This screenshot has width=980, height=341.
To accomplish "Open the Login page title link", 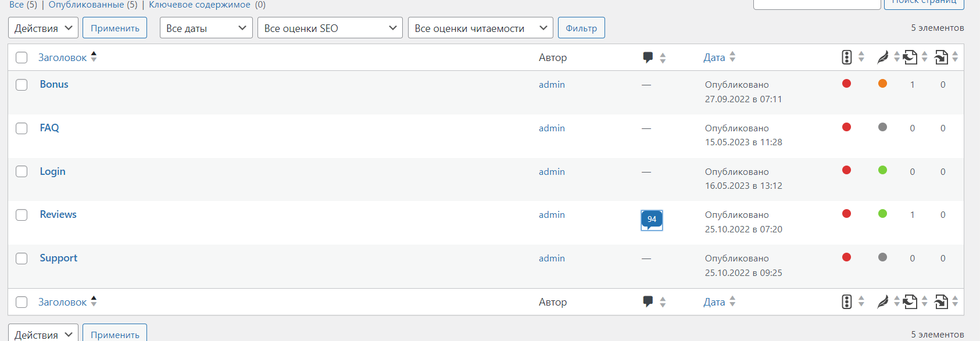I will (52, 171).
